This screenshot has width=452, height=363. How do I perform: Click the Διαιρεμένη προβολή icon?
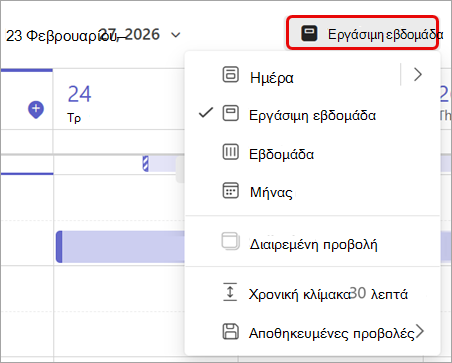coord(230,241)
